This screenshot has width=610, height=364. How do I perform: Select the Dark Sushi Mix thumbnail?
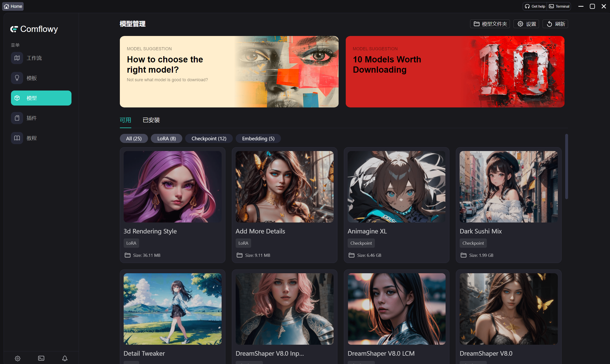[509, 187]
